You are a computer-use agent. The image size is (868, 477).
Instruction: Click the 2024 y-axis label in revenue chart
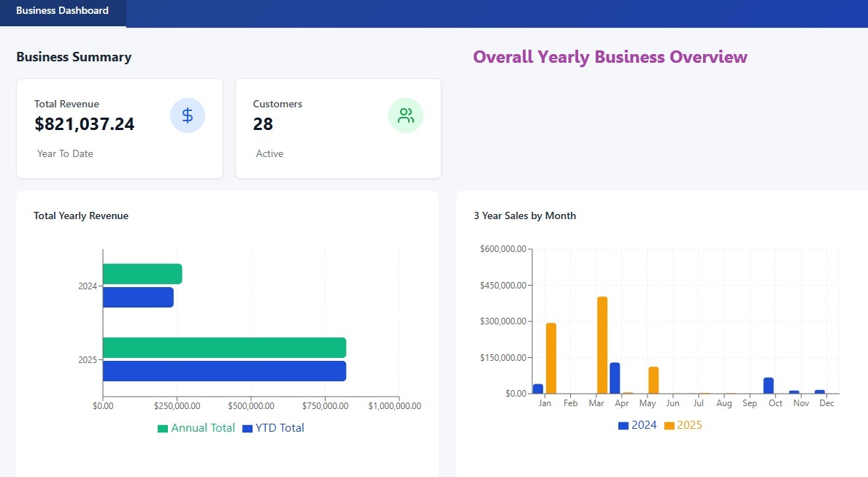[x=88, y=286]
